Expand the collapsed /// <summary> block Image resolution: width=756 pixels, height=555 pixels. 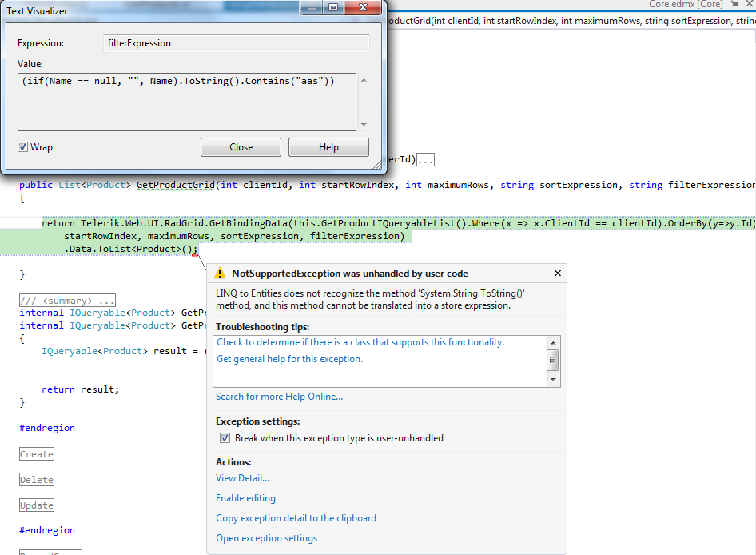67,300
